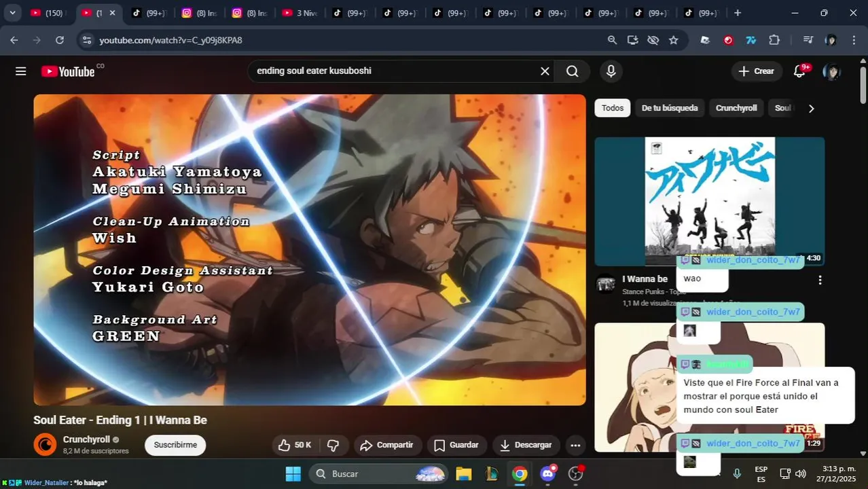Open a new browser tab
This screenshot has width=868, height=489.
point(738,13)
